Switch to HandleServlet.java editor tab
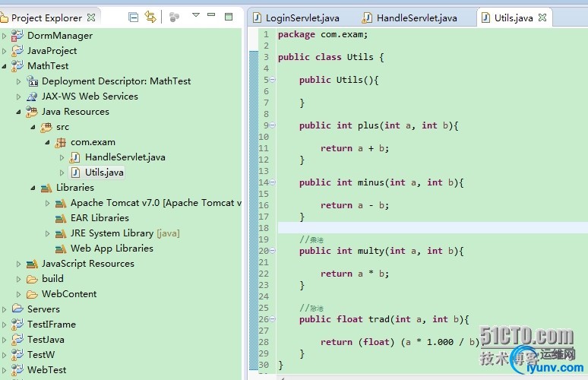The height and width of the screenshot is (380, 588). tap(410, 17)
